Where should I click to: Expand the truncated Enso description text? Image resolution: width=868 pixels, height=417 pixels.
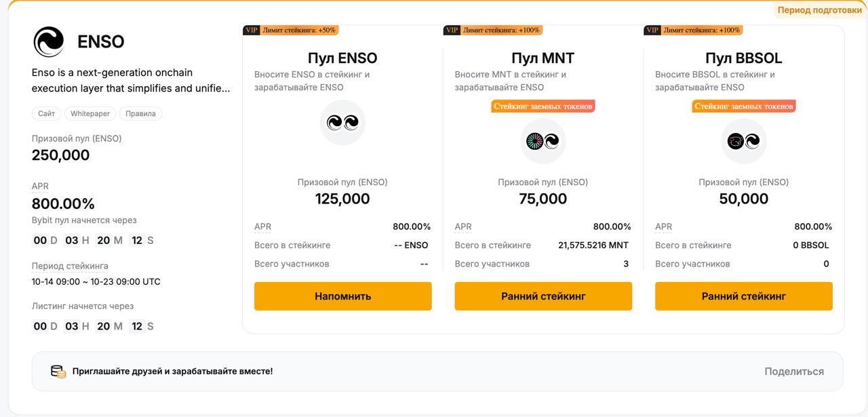point(131,81)
